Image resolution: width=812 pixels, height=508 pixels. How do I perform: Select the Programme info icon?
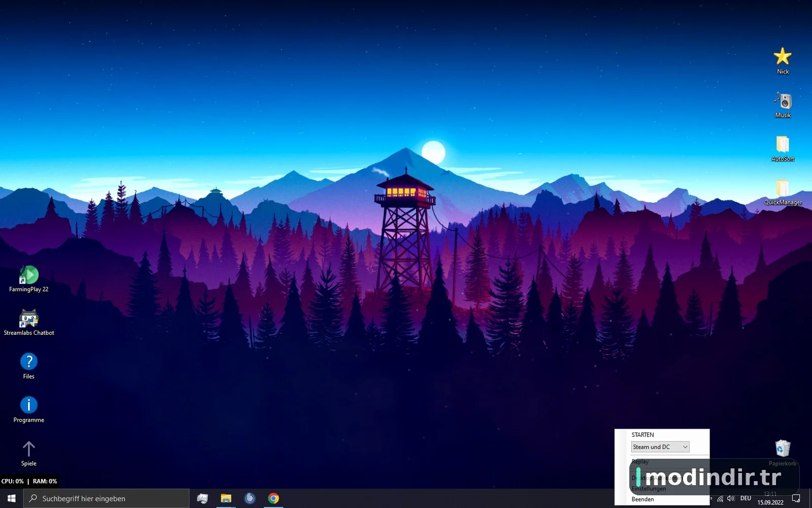[x=29, y=409]
